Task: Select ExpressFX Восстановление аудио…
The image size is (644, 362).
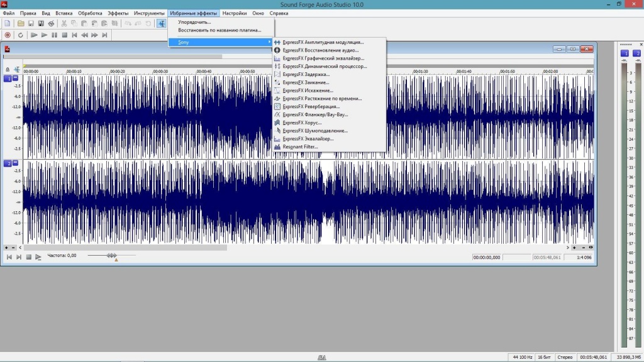Action: [x=329, y=50]
